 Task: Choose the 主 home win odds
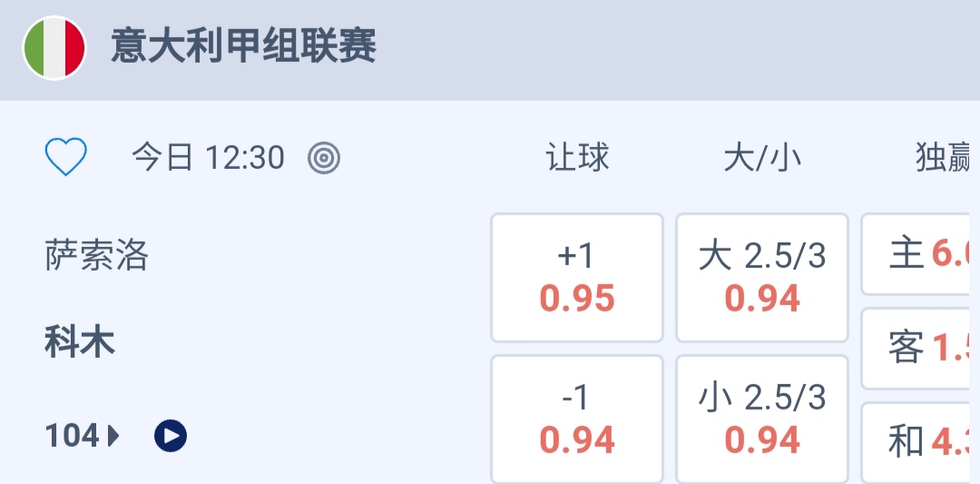point(921,254)
